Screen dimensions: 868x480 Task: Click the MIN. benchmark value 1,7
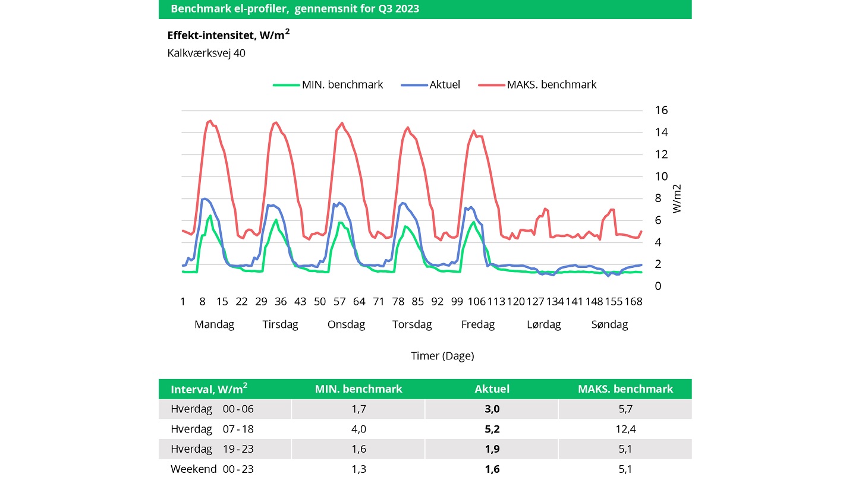(x=358, y=409)
